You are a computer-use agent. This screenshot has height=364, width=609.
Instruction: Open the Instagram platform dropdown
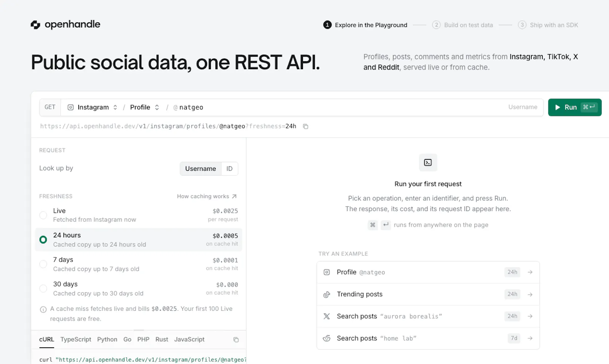[92, 107]
